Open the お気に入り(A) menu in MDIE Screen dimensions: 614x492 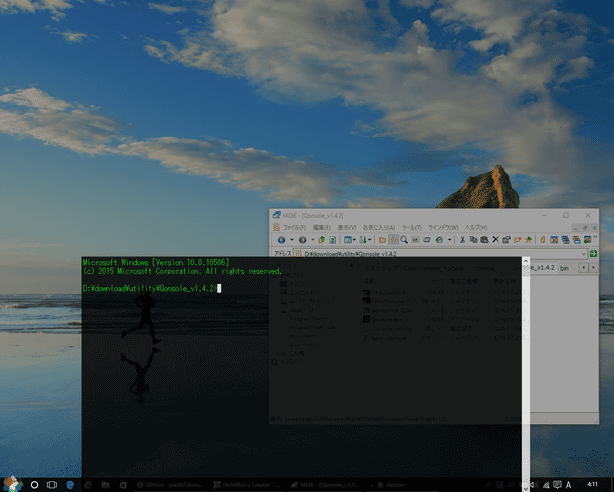379,228
